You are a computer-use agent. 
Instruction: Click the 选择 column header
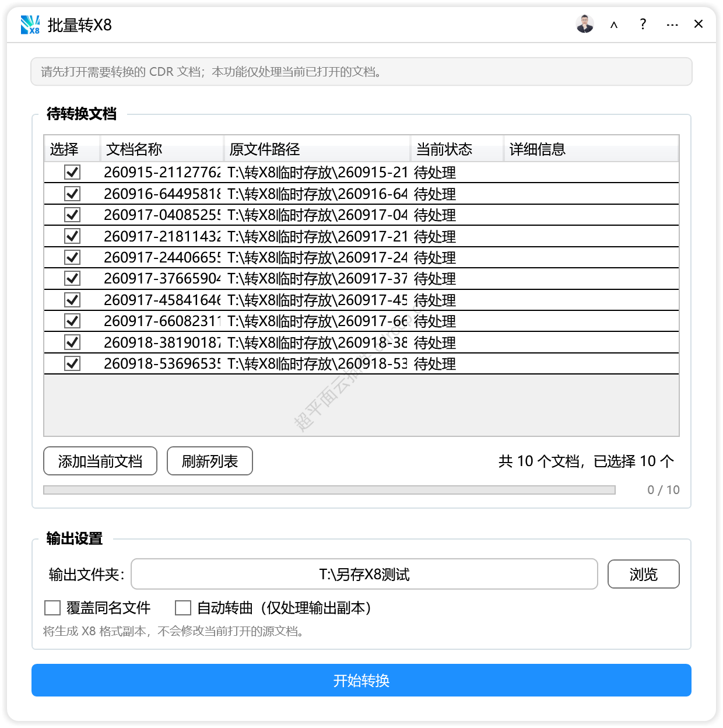72,149
